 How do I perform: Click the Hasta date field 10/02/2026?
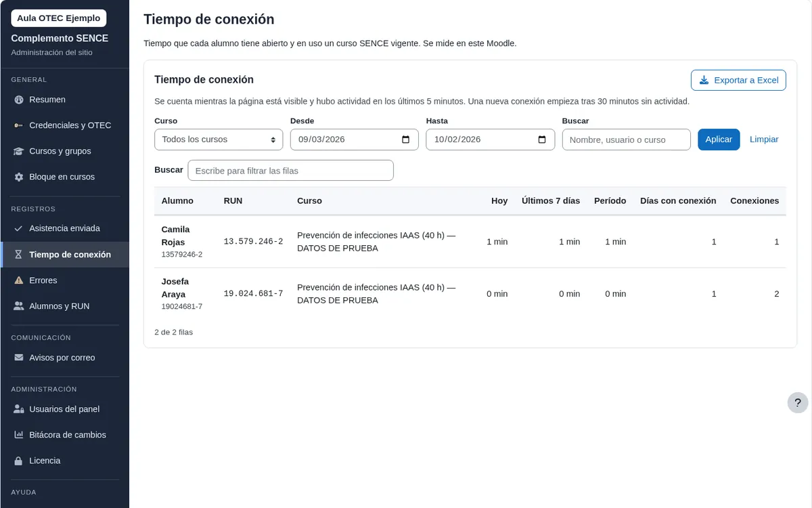coord(490,140)
